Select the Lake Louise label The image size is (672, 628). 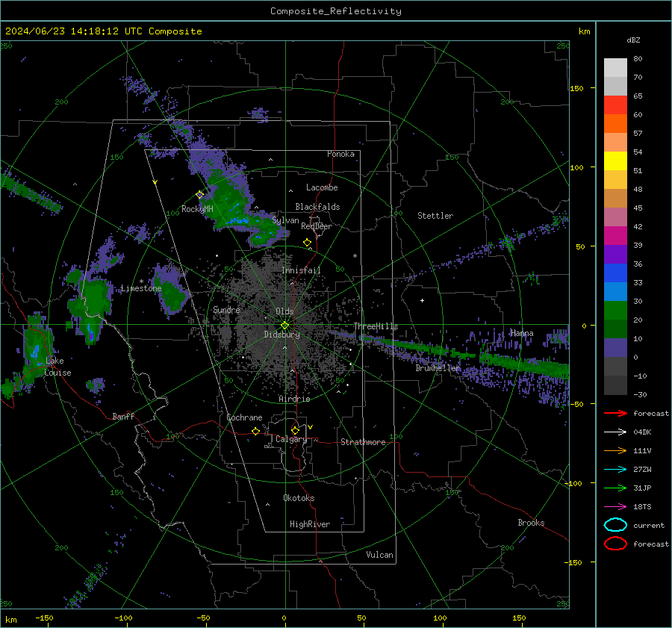(57, 367)
